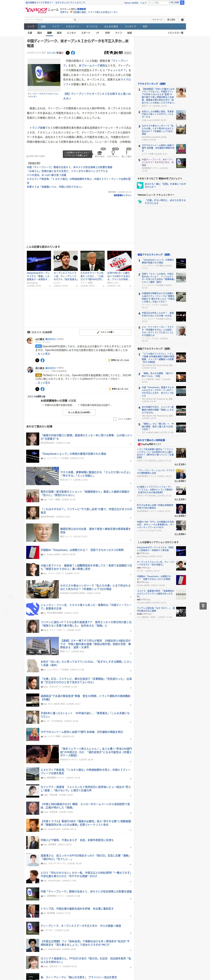Select the エンタメ category tab
Viewport: 210px width, 980px height.
(71, 33)
